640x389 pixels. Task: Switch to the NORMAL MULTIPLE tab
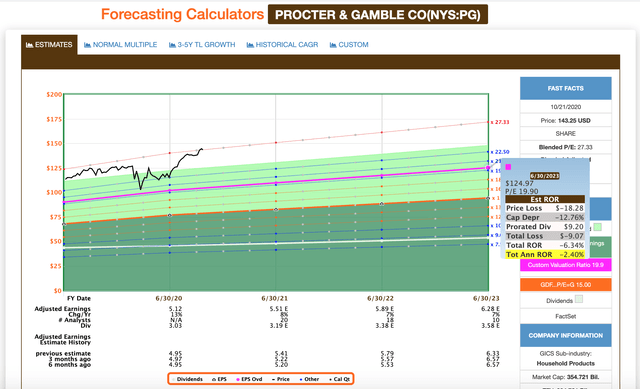pyautogui.click(x=120, y=44)
